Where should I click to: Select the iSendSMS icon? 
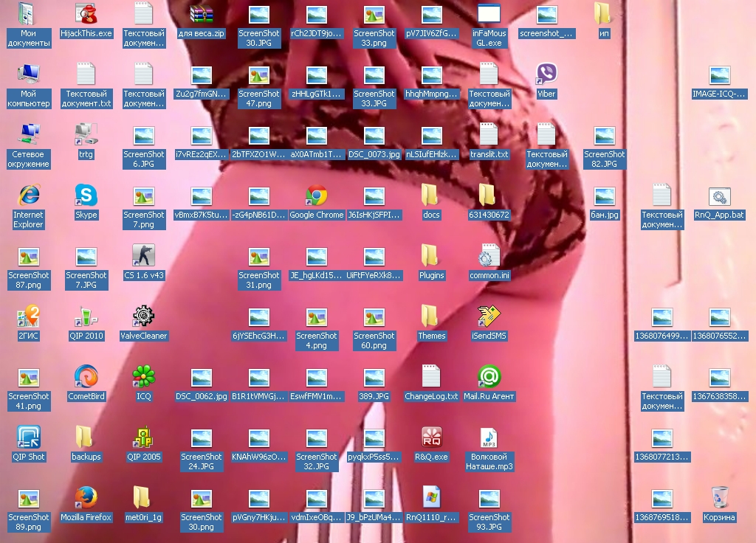[489, 317]
